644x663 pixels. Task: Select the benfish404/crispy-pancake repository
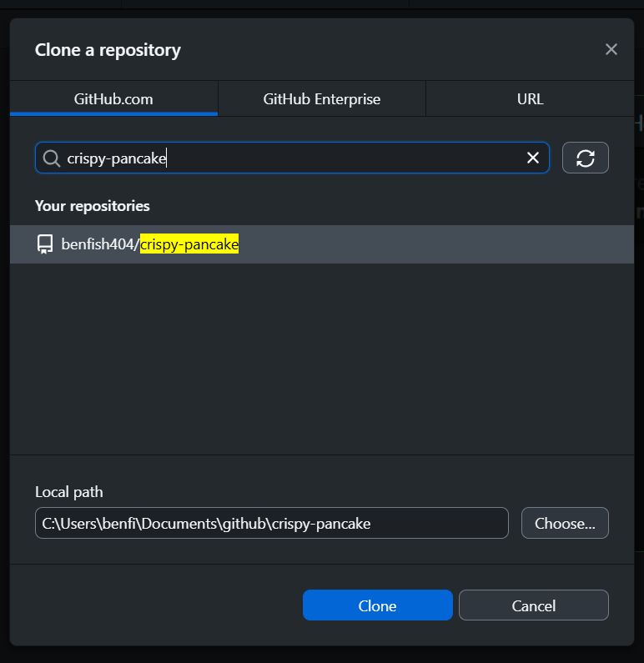[322, 244]
